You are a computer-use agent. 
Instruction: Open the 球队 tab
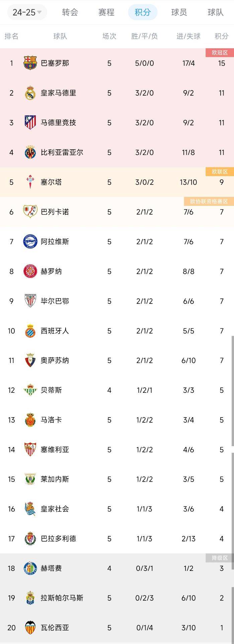[216, 12]
